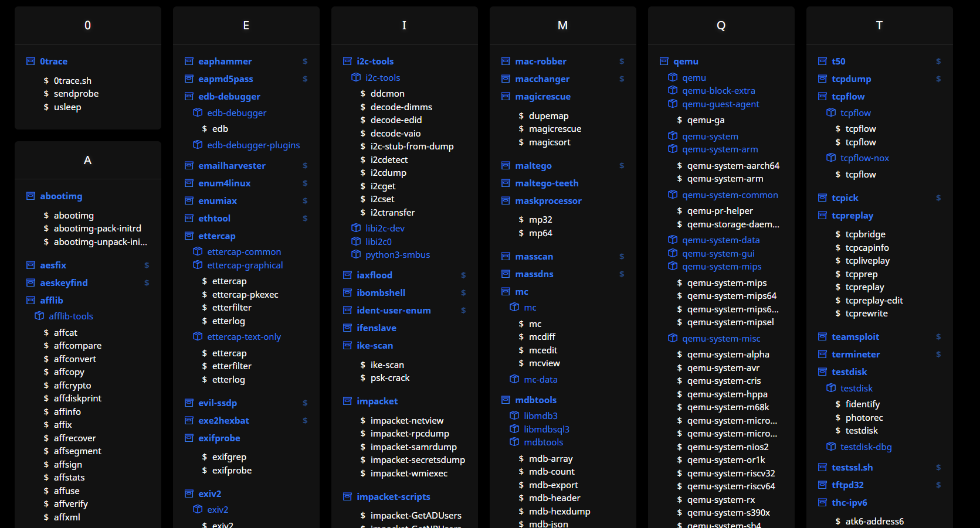Click the archive icon next to abootimg
This screenshot has width=980, height=528.
click(x=30, y=196)
